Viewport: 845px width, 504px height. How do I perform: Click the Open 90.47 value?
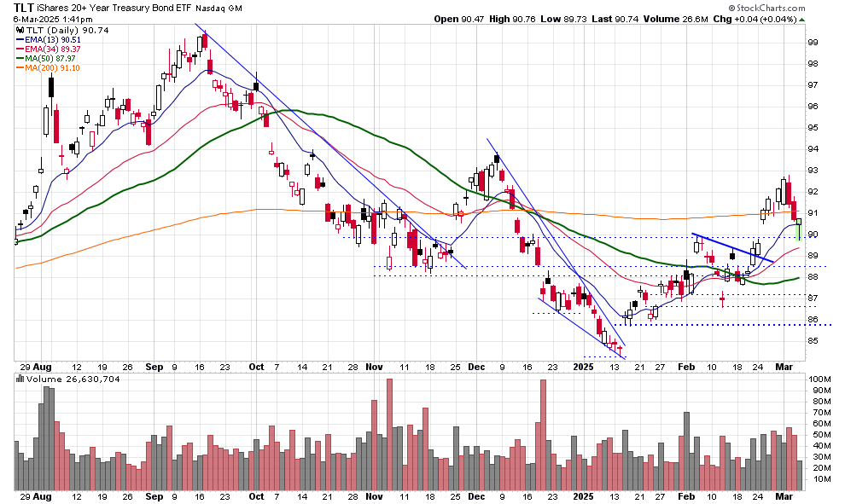[x=459, y=19]
